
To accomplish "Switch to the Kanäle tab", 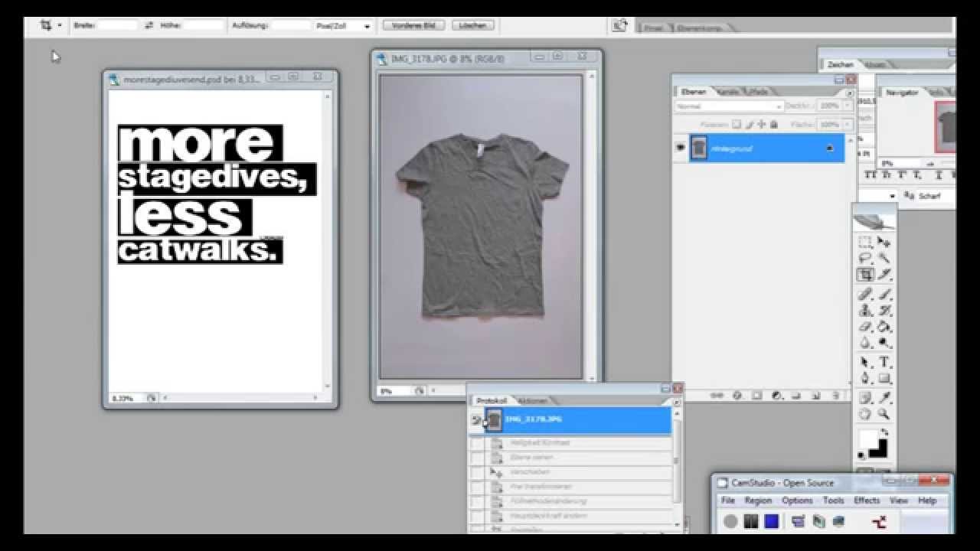I will click(728, 91).
